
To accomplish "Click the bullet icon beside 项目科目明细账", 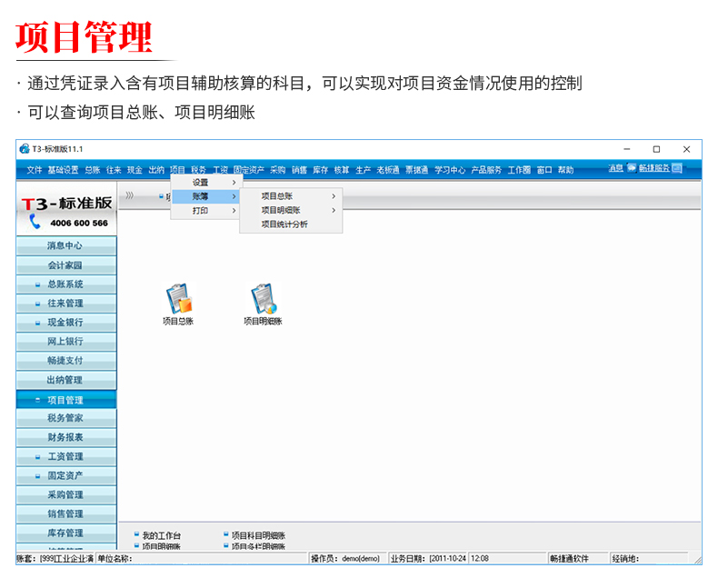I will pos(226,535).
